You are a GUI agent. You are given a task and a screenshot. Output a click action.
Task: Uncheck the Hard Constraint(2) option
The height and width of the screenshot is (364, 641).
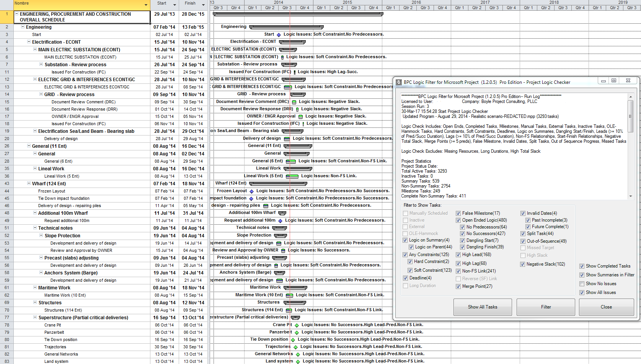tap(410, 261)
